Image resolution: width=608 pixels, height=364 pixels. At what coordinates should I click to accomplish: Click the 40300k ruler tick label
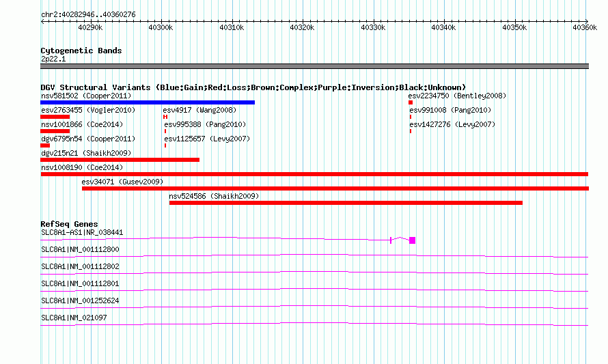161,27
